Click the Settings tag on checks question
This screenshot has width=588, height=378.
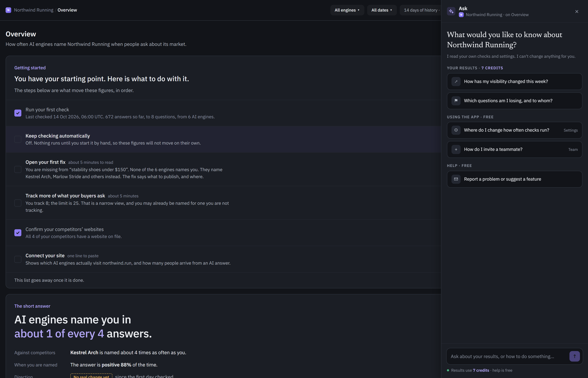tap(570, 130)
